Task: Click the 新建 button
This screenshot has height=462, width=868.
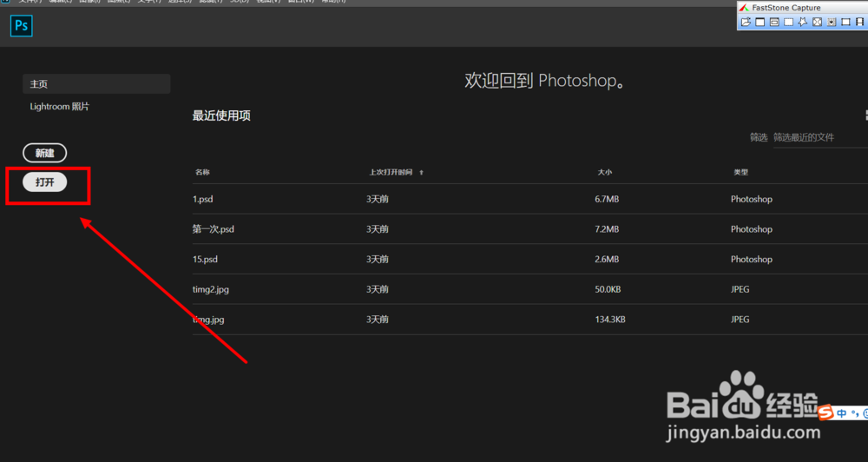Action: pos(45,153)
